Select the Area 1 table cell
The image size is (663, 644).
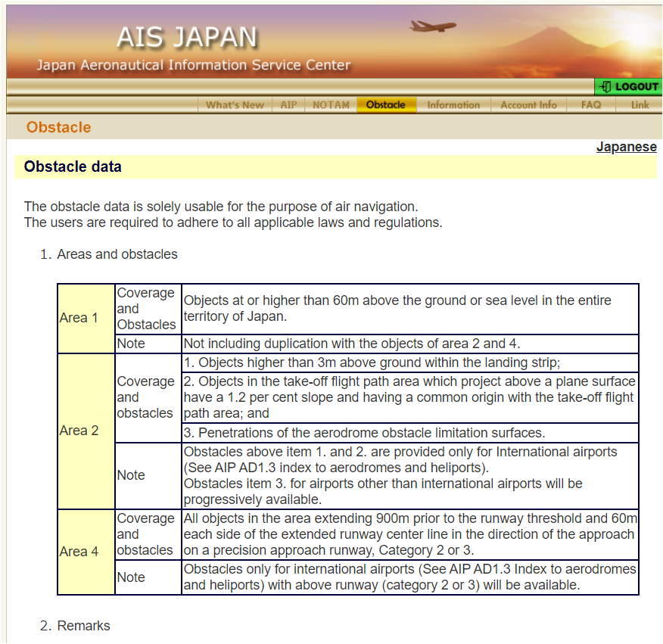point(86,318)
